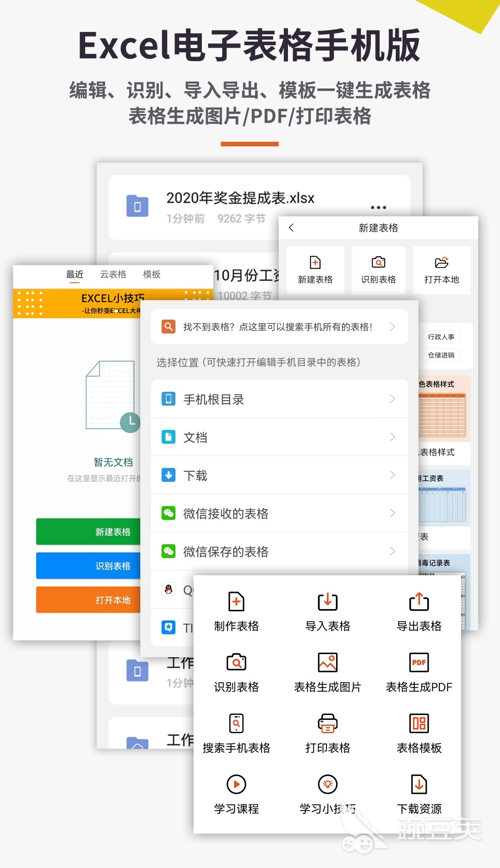Tap the 手机根目录 phone icon
Viewport: 500px width, 868px height.
(169, 399)
